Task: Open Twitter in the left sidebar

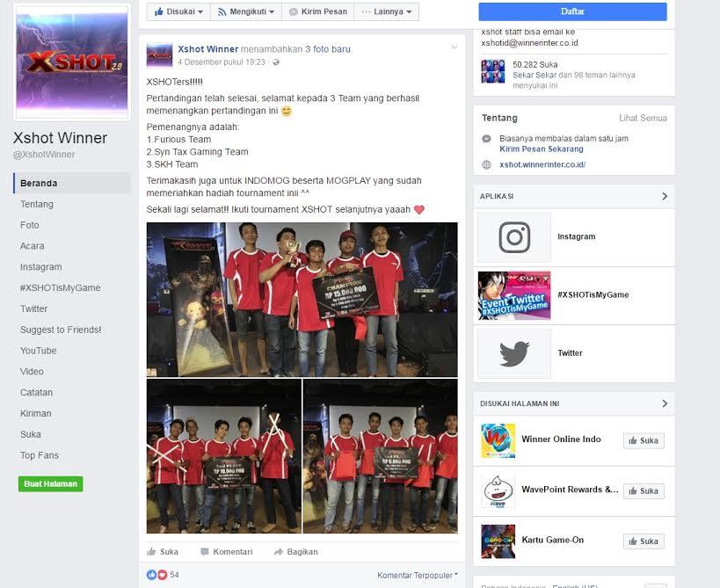Action: (33, 309)
